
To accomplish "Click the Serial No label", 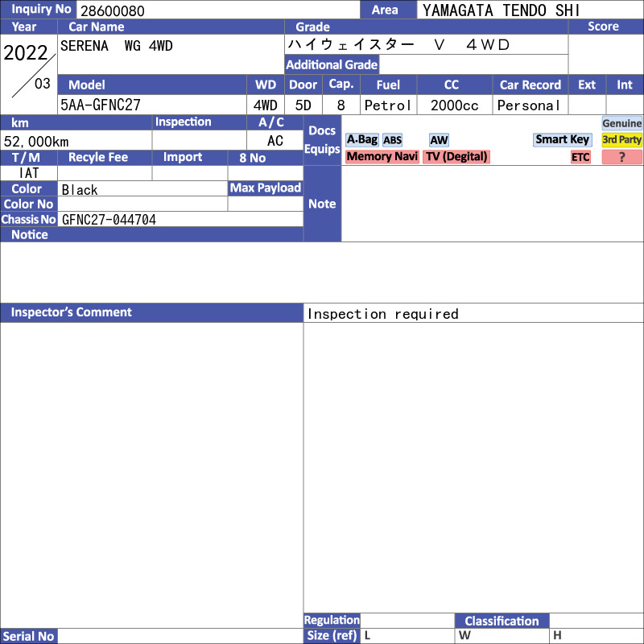I will point(29,636).
